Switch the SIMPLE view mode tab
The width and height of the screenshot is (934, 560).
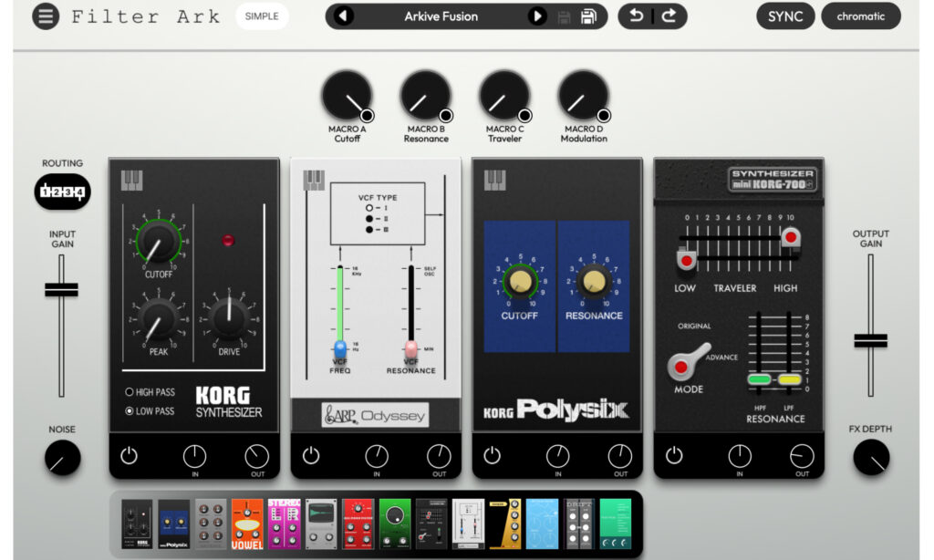pos(261,16)
